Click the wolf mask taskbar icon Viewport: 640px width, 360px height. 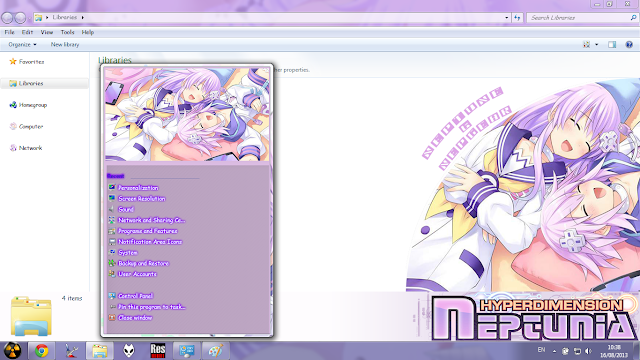[129, 351]
